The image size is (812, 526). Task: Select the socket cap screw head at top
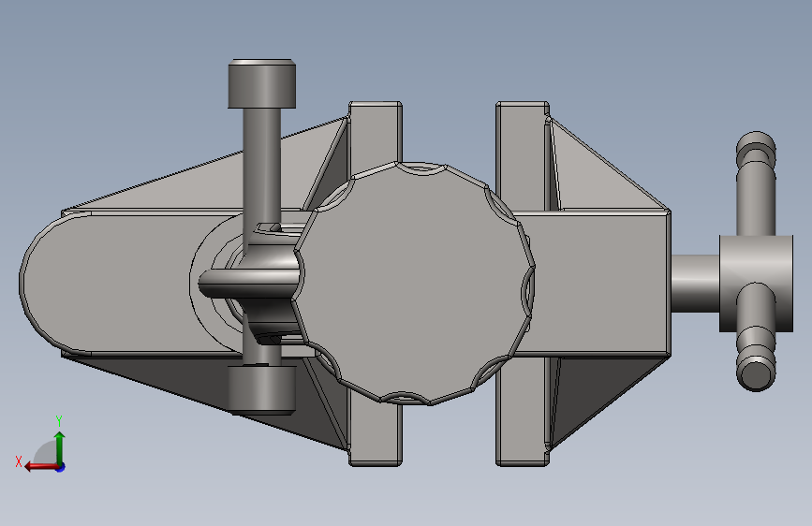coord(262,84)
